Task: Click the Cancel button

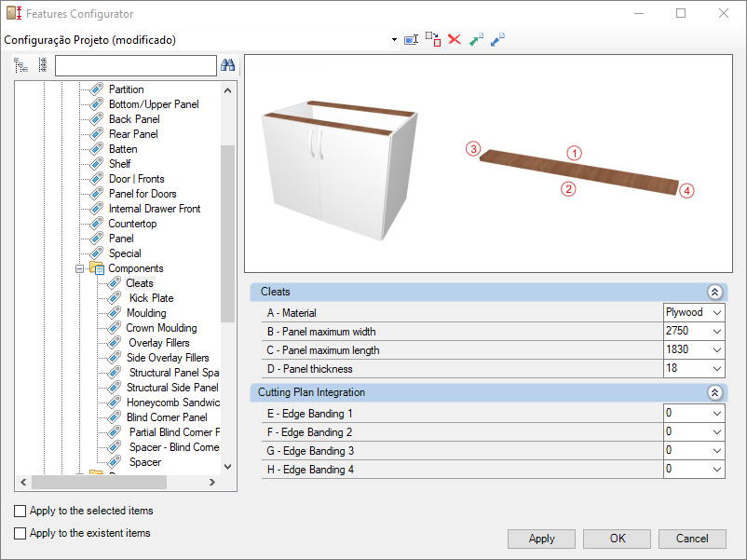Action: [692, 539]
